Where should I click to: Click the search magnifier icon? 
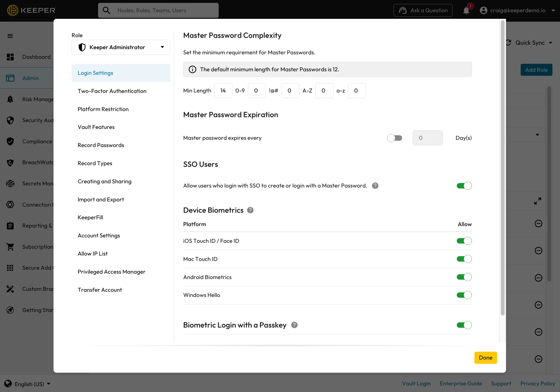click(x=107, y=10)
